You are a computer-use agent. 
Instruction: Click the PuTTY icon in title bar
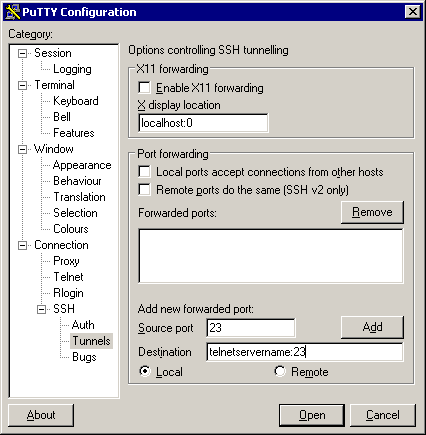click(x=13, y=12)
